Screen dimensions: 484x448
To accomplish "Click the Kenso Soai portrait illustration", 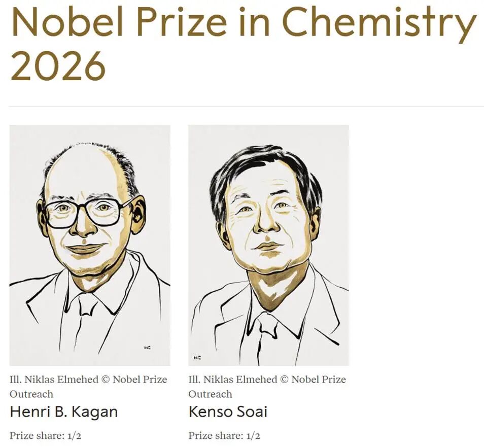I will (268, 245).
